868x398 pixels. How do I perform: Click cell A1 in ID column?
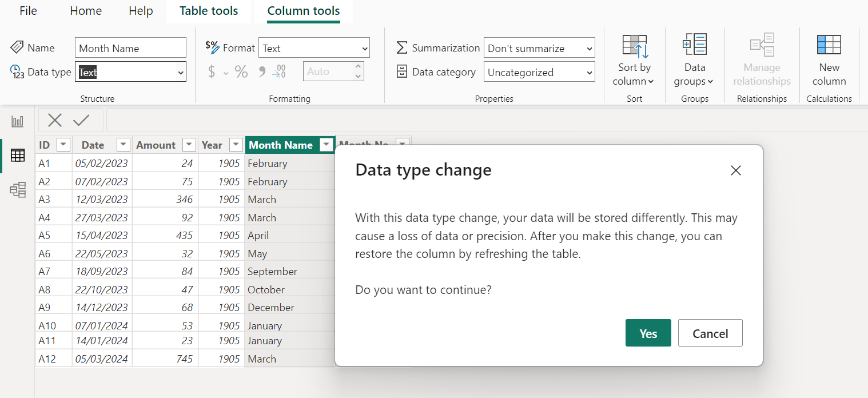pyautogui.click(x=54, y=164)
